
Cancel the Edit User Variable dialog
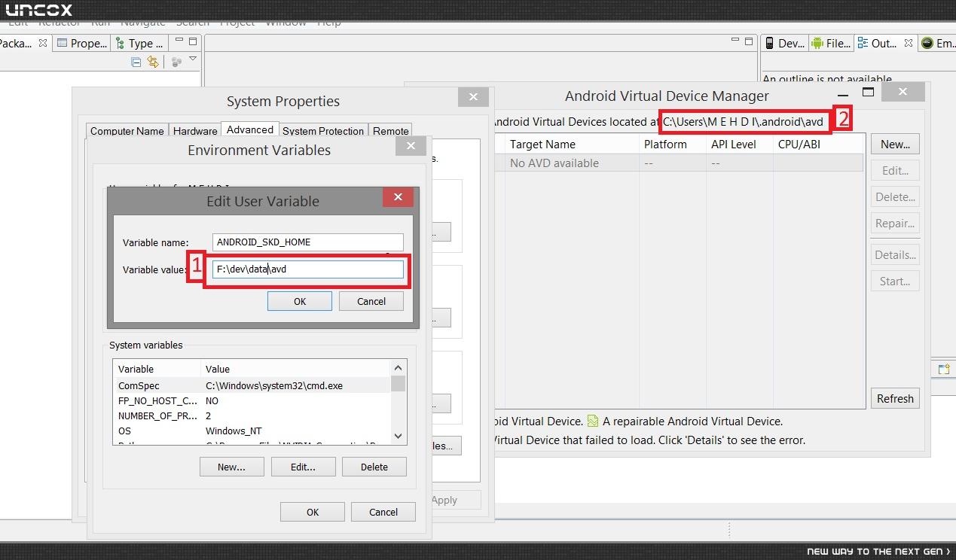[371, 301]
